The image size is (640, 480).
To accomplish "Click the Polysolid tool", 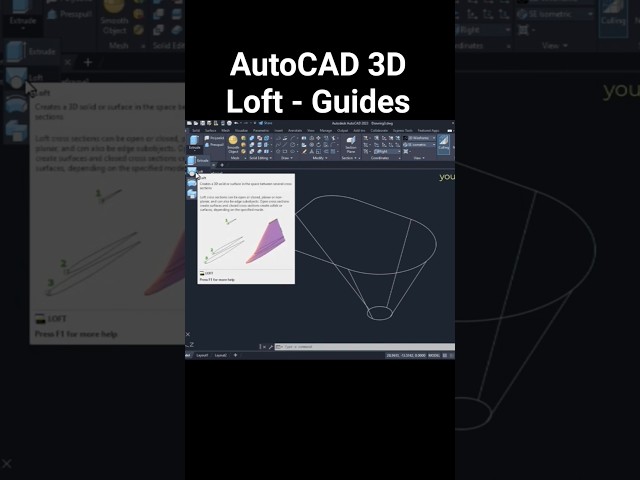I will coord(214,138).
